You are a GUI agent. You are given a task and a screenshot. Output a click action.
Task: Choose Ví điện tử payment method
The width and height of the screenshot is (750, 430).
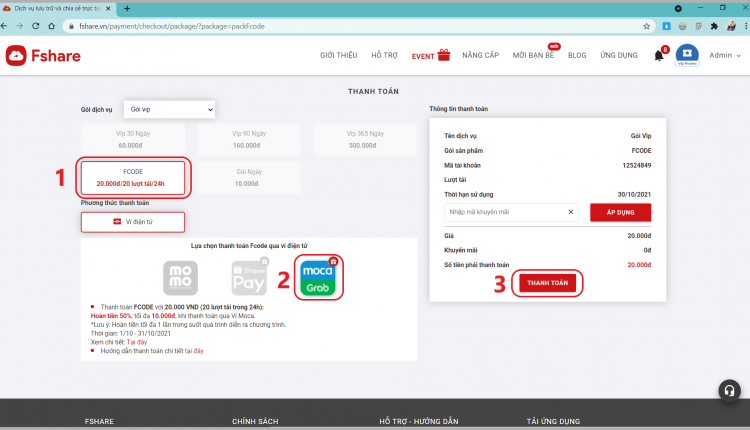click(133, 222)
